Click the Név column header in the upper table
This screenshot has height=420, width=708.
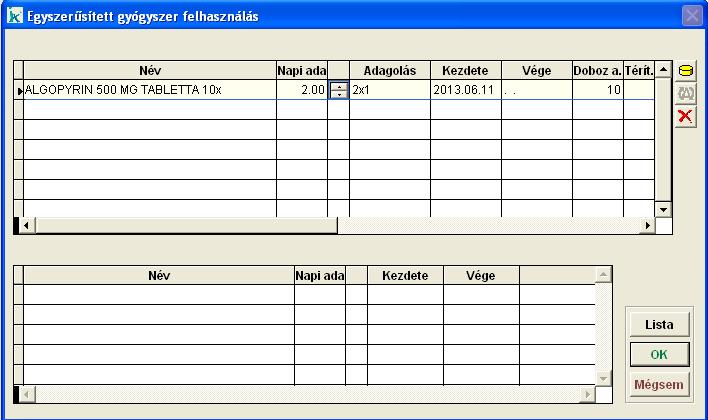150,70
